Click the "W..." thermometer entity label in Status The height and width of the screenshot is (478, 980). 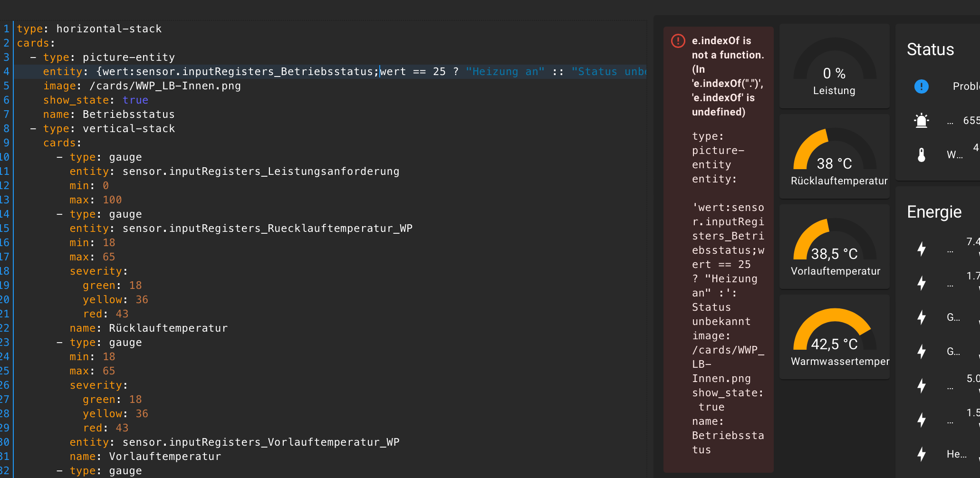click(954, 155)
